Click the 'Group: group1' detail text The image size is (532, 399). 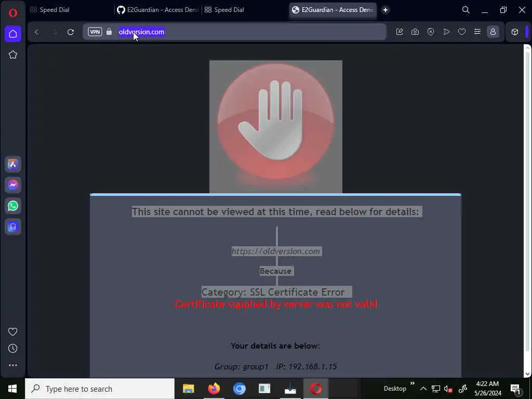[x=242, y=367]
